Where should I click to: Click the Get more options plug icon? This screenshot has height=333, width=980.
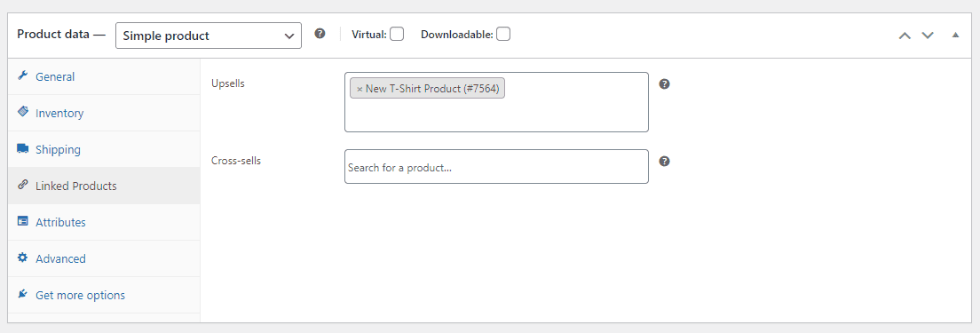click(x=23, y=294)
